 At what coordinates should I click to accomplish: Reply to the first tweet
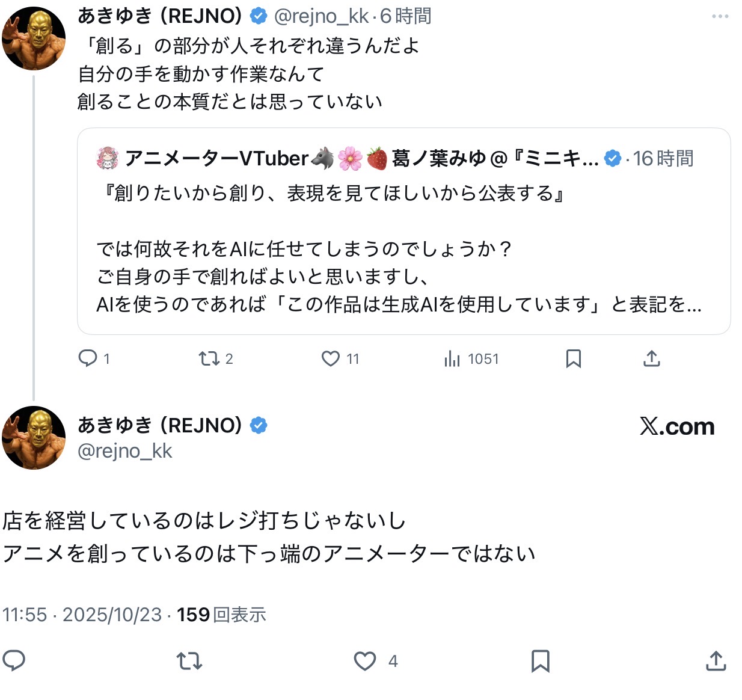(x=88, y=358)
